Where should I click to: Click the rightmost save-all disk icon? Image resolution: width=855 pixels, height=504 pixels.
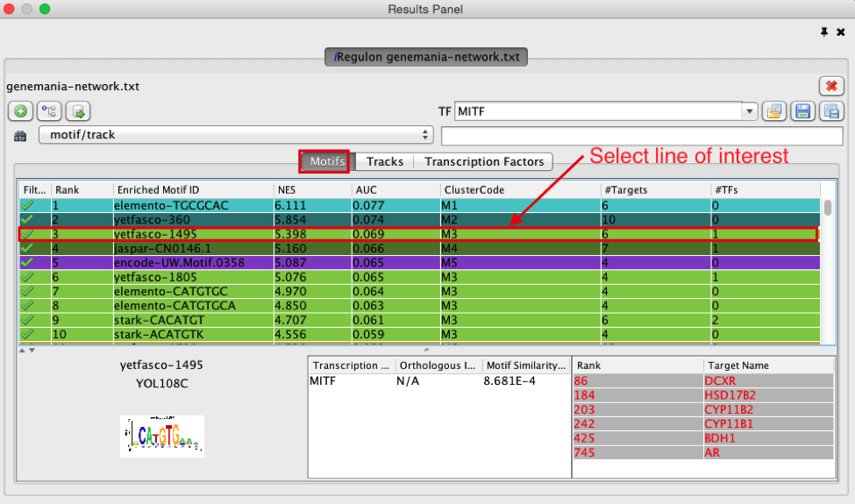[x=830, y=111]
